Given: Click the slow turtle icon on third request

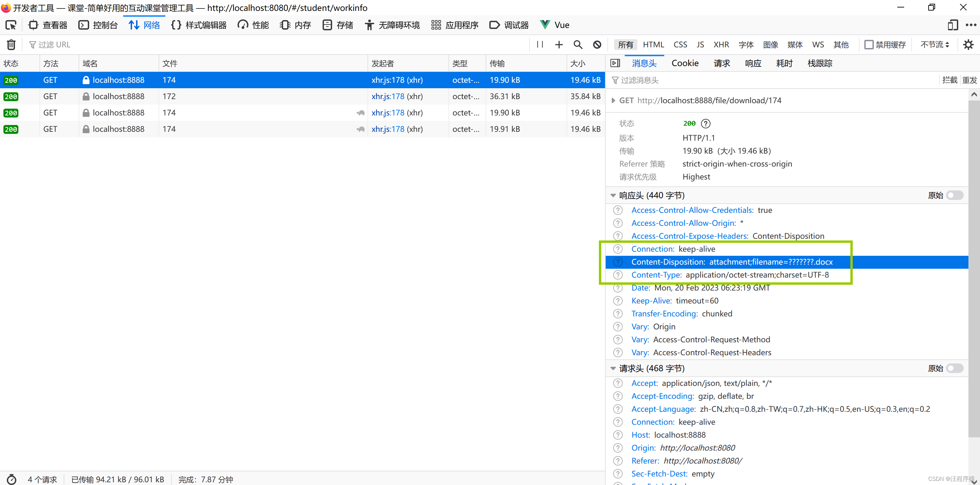Looking at the screenshot, I should point(360,113).
